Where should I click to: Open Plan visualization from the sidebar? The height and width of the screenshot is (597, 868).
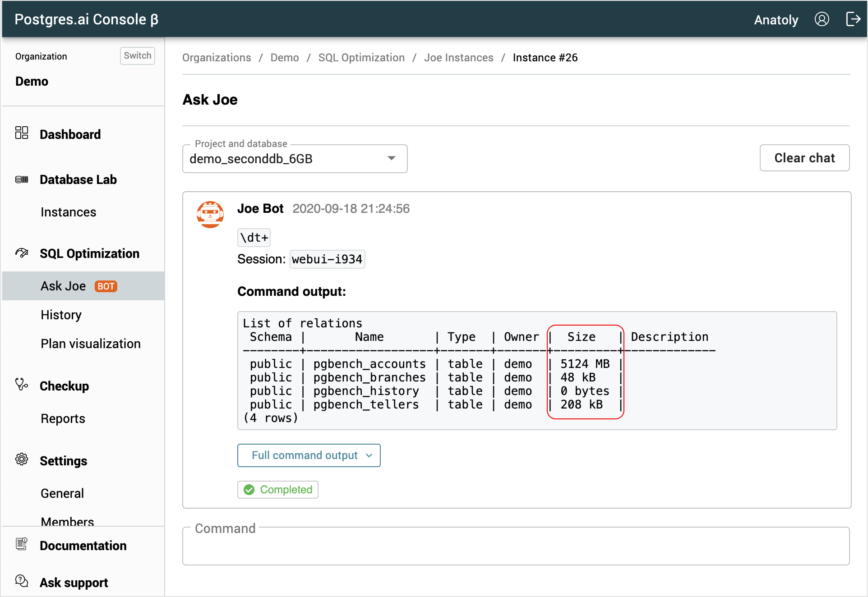(x=90, y=344)
